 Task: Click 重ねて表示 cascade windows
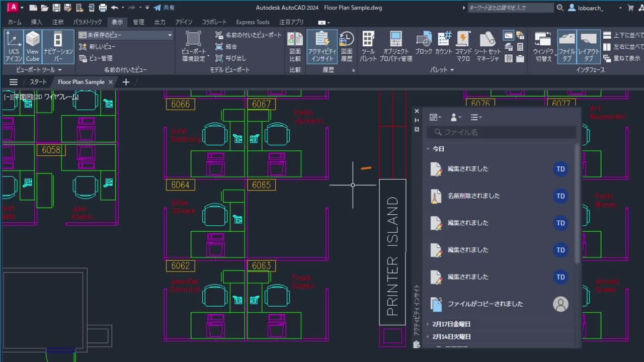(622, 58)
